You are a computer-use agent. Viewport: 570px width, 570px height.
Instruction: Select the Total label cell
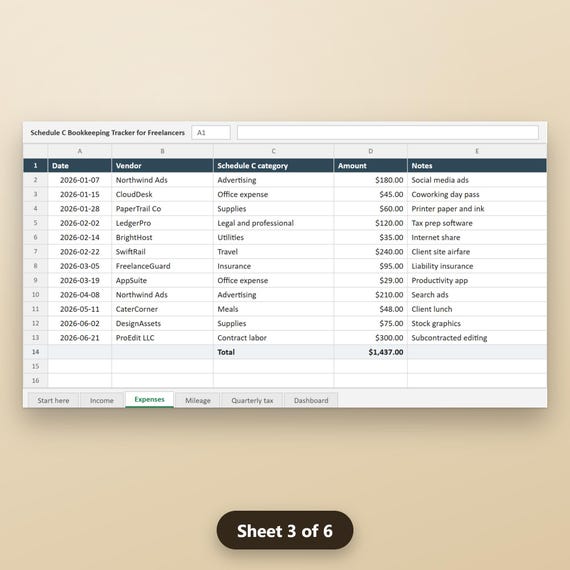273,352
